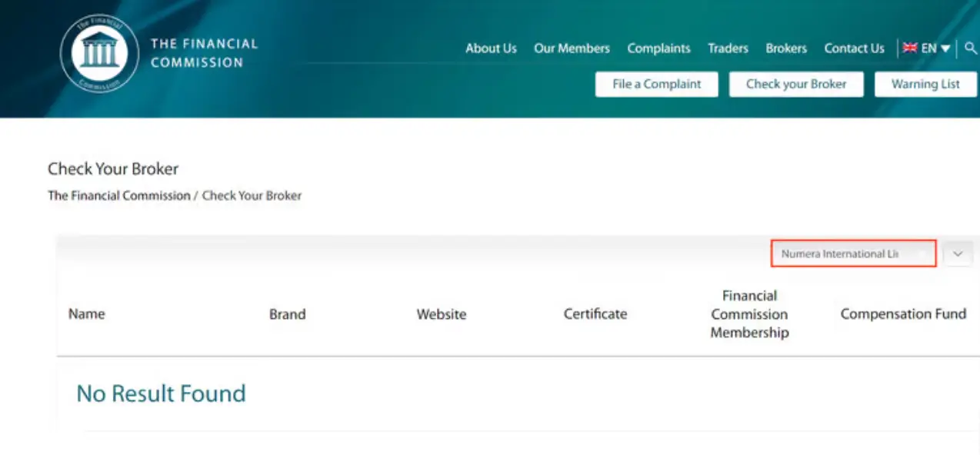Open the Brokers menu
980x455 pixels.
pos(786,48)
